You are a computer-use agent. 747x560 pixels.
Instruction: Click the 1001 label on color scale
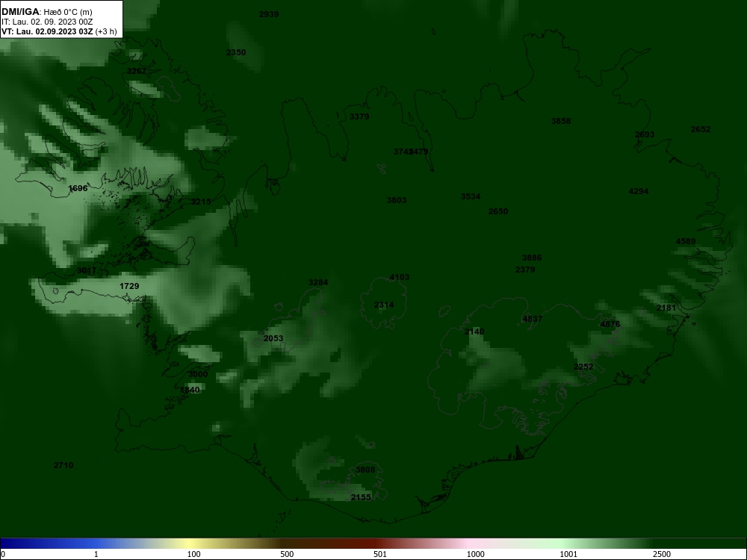[568, 554]
